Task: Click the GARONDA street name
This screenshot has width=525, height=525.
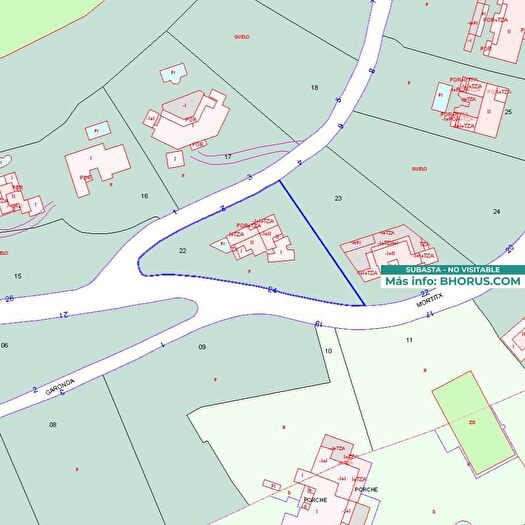Action: click(x=60, y=387)
